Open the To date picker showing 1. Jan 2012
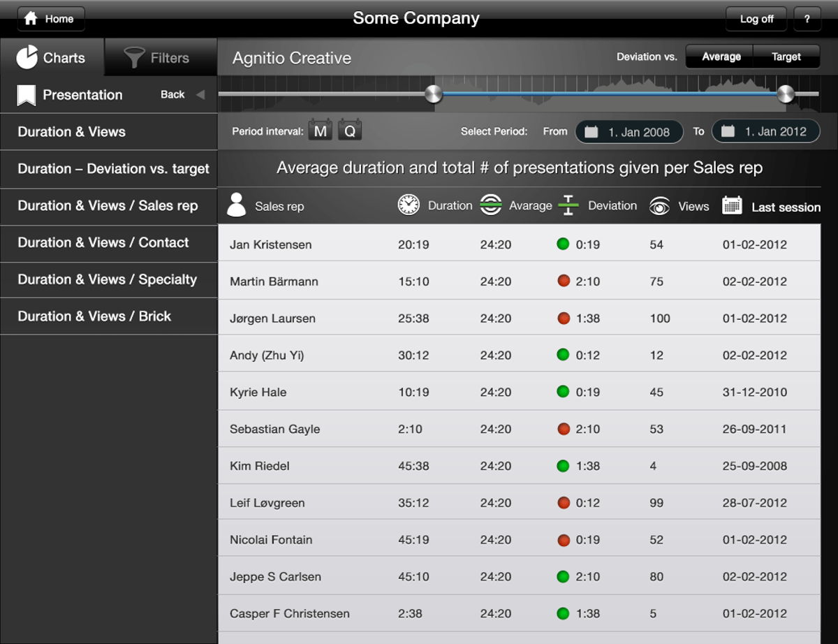838x644 pixels. (x=765, y=131)
